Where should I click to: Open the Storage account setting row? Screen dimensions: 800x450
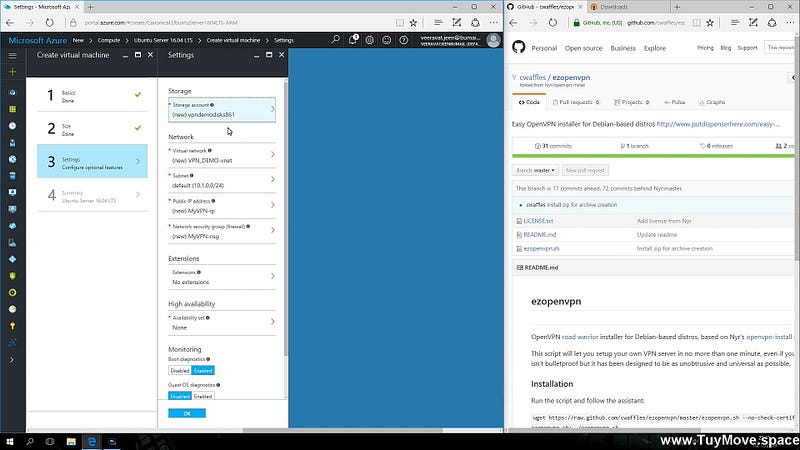(222, 110)
